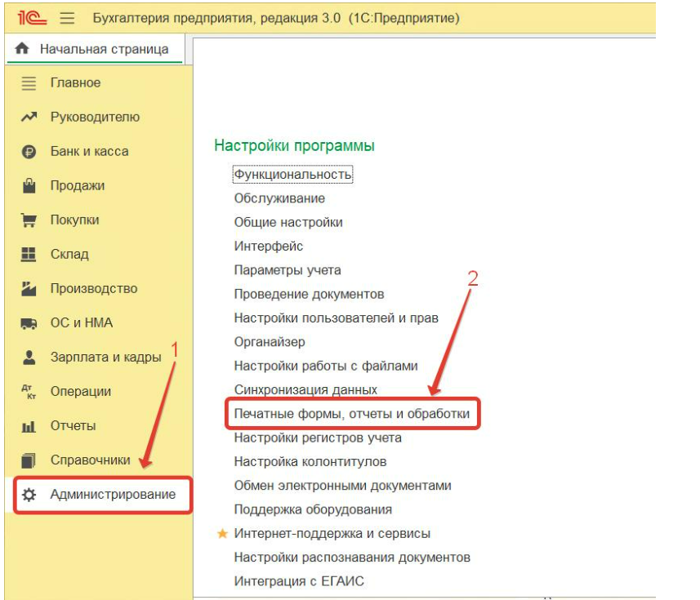Click the home icon on Начальная страница tab
The height and width of the screenshot is (600, 700).
pyautogui.click(x=21, y=48)
